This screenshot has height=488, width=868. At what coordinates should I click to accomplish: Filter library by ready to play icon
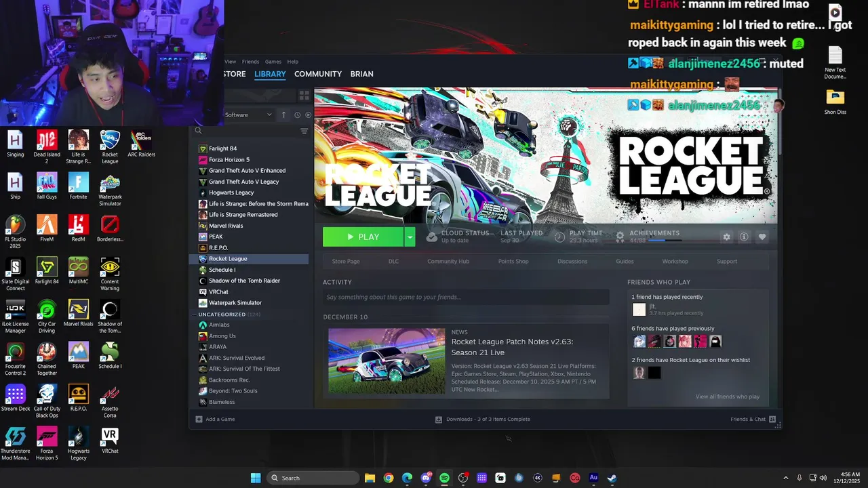(308, 115)
